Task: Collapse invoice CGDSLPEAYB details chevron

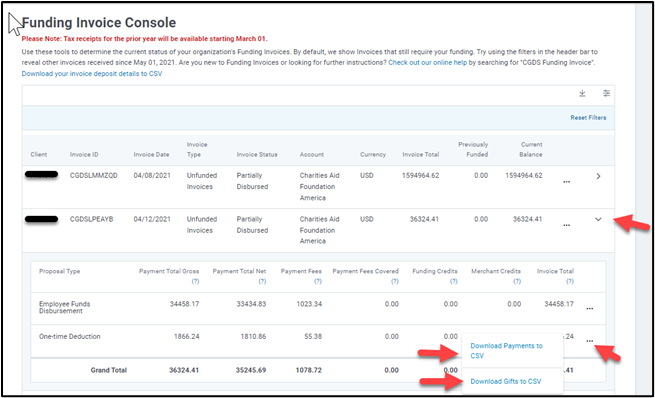Action: 598,219
